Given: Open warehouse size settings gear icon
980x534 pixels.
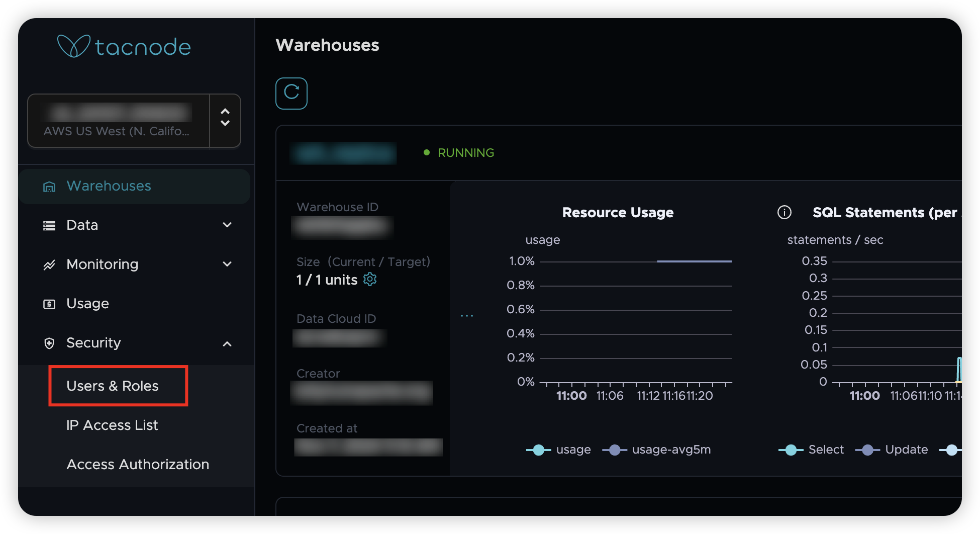Looking at the screenshot, I should (370, 280).
